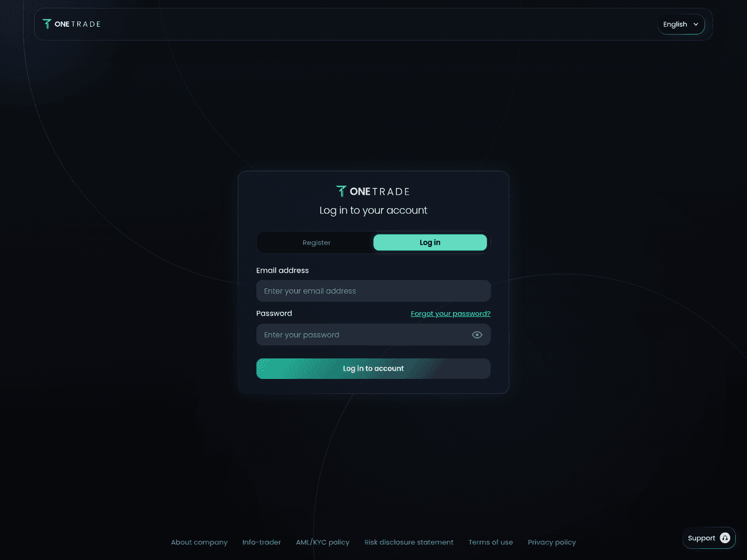The width and height of the screenshot is (747, 560).
Task: Click the 'Log in to your account' heading
Action: point(374,210)
